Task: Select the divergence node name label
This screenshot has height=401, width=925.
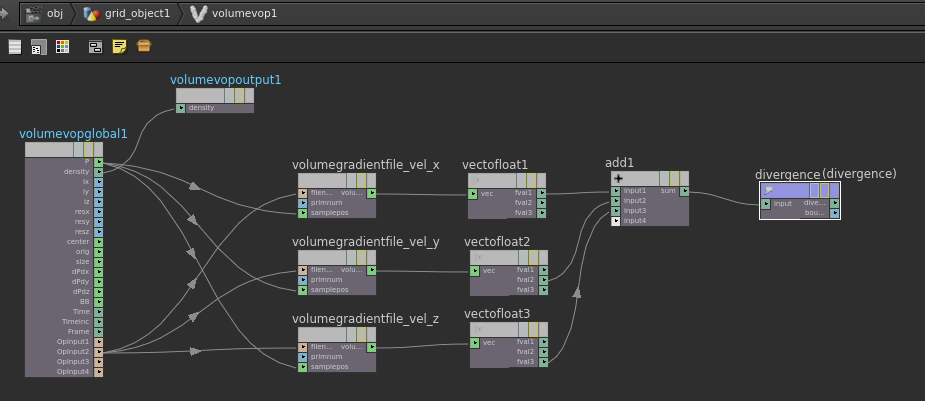Action: (x=788, y=175)
